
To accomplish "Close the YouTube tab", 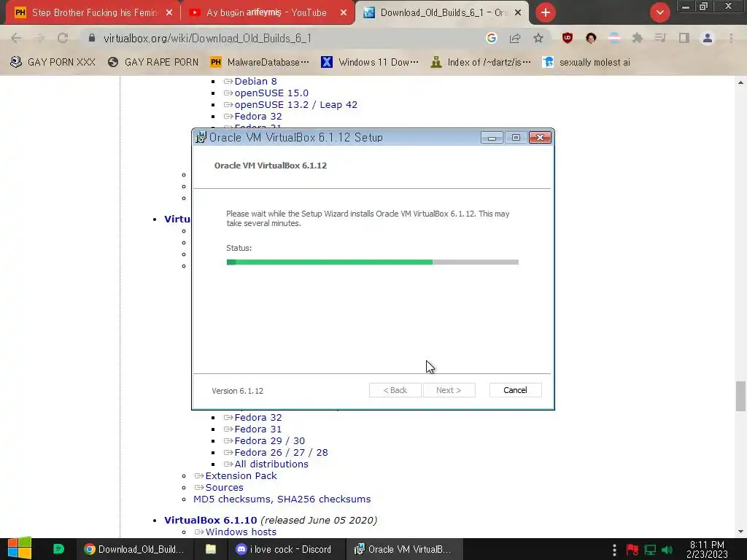I will click(344, 12).
